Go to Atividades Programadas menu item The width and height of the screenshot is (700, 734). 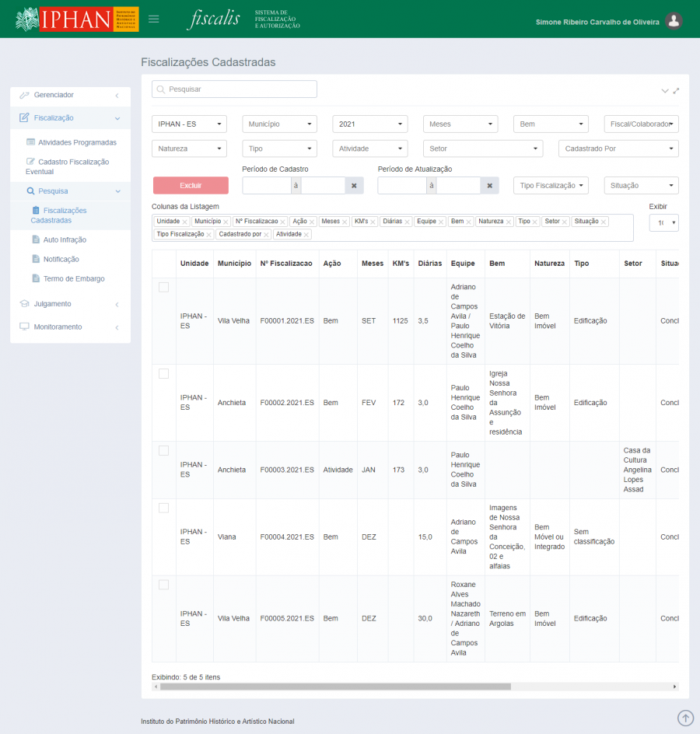[x=77, y=142]
